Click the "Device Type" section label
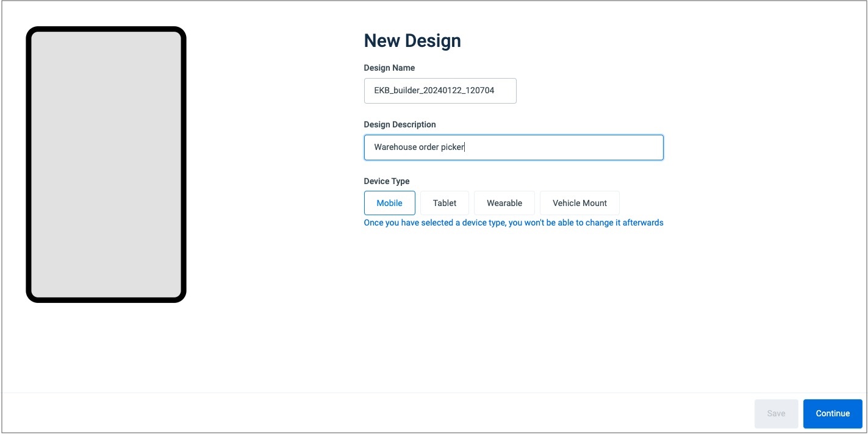The image size is (868, 434). click(x=387, y=181)
